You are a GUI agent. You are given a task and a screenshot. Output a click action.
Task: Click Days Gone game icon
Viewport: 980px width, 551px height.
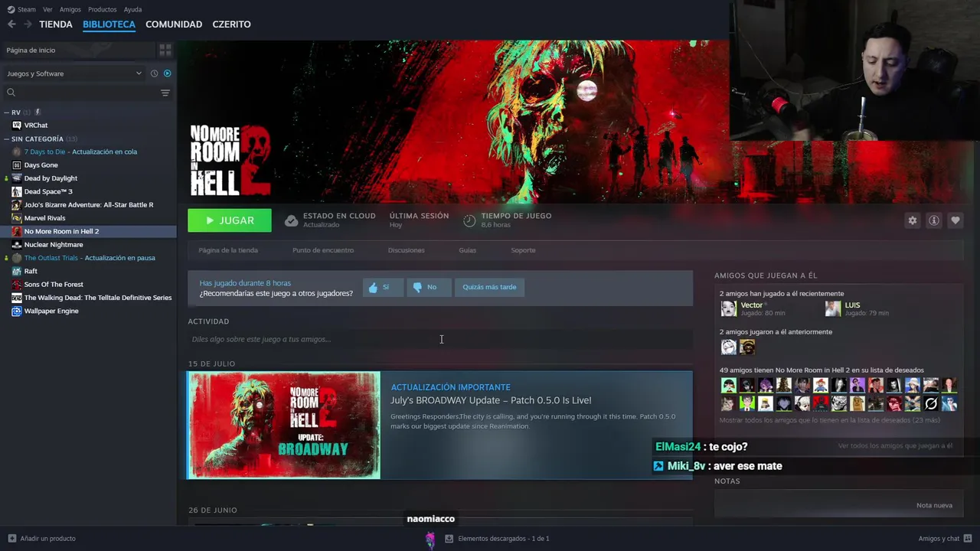pyautogui.click(x=17, y=165)
